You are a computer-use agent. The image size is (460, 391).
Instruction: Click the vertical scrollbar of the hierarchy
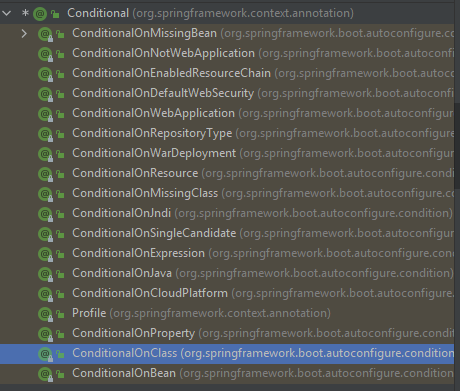pos(457,147)
